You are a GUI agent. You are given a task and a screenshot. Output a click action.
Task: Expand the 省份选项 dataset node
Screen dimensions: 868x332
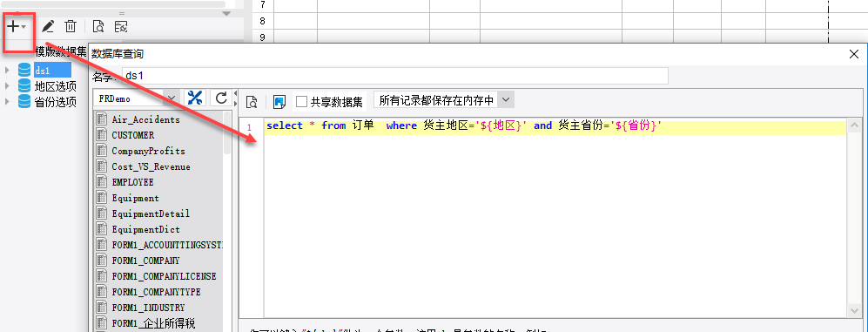pos(7,101)
